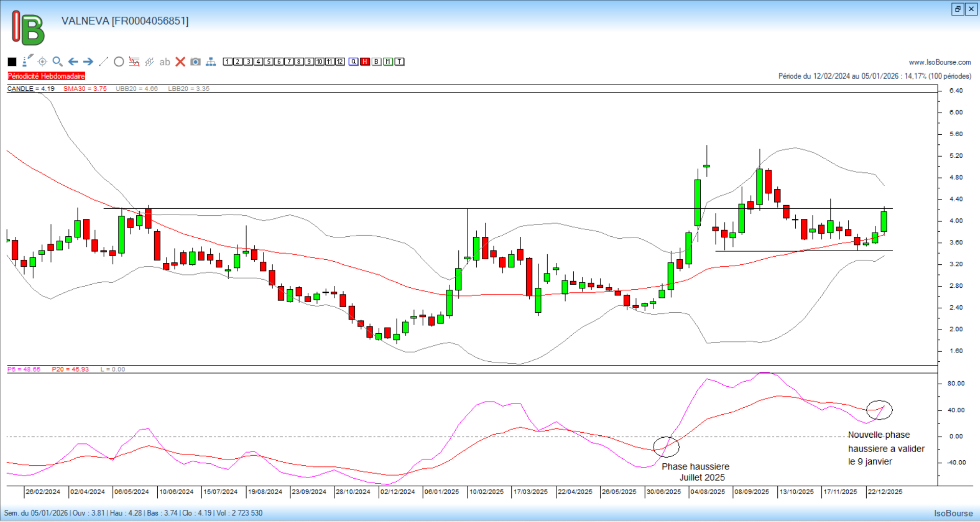Switch to numbered view 1
980x522 pixels.
(x=228, y=62)
